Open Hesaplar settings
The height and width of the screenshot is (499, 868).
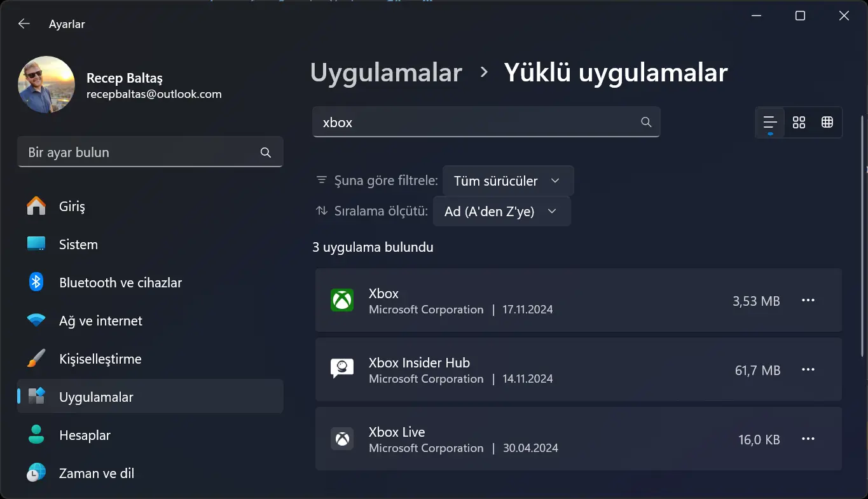tap(150, 435)
